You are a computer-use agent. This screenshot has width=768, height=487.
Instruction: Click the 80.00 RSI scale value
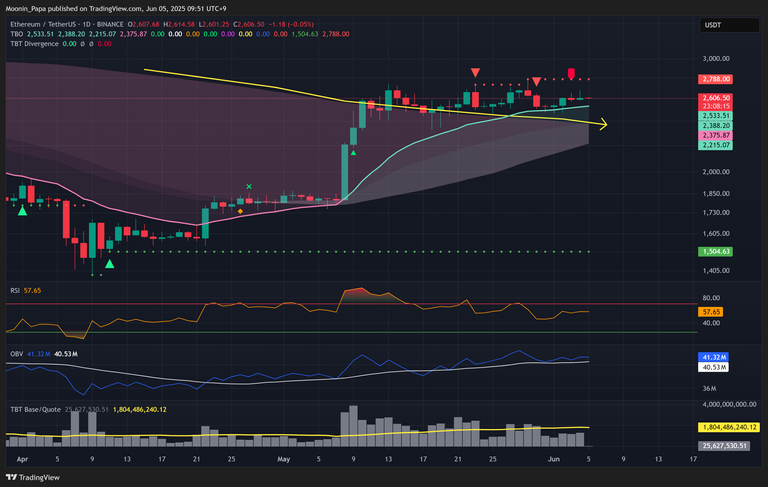(x=711, y=298)
